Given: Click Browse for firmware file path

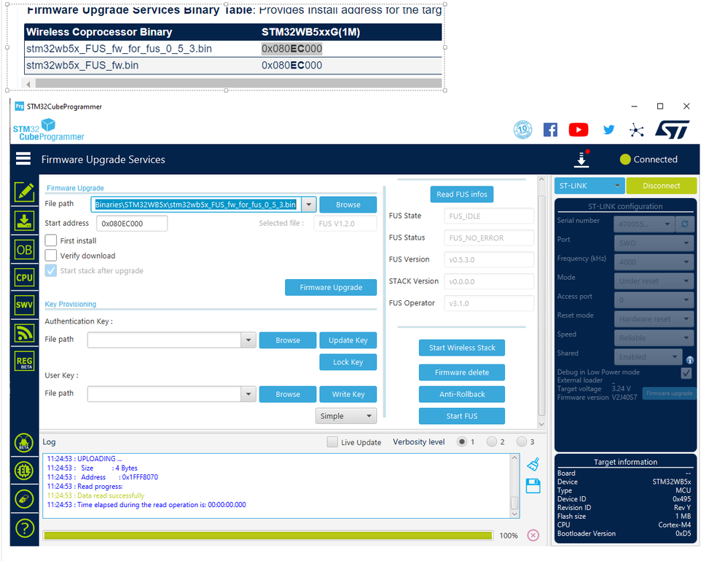Looking at the screenshot, I should click(x=348, y=205).
